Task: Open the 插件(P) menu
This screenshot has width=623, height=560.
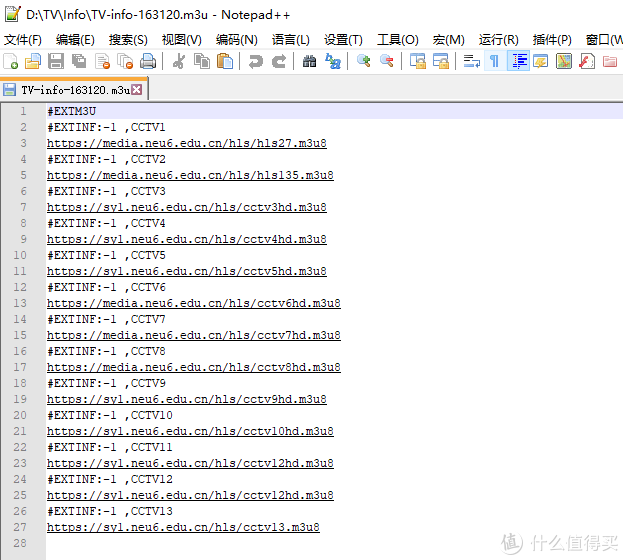Action: (x=552, y=40)
